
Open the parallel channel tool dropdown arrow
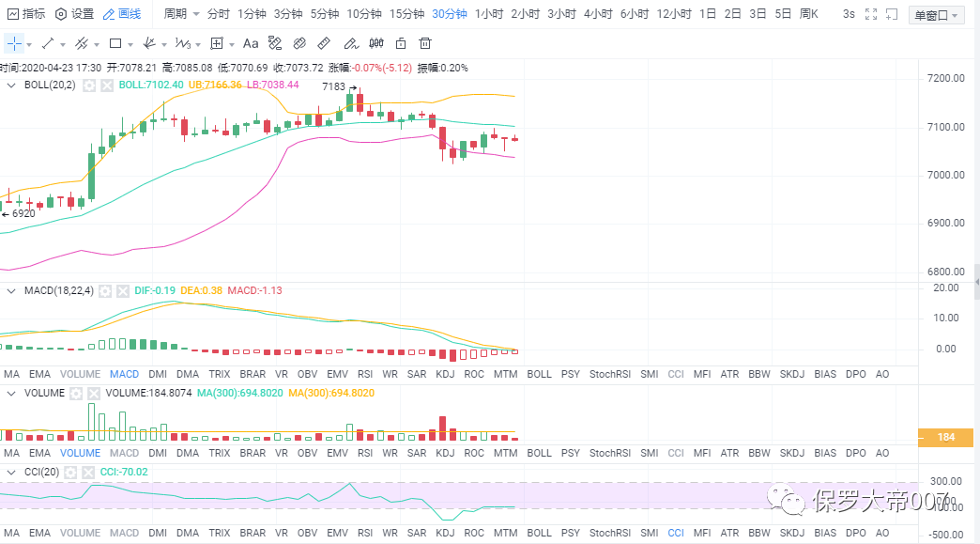pyautogui.click(x=97, y=45)
